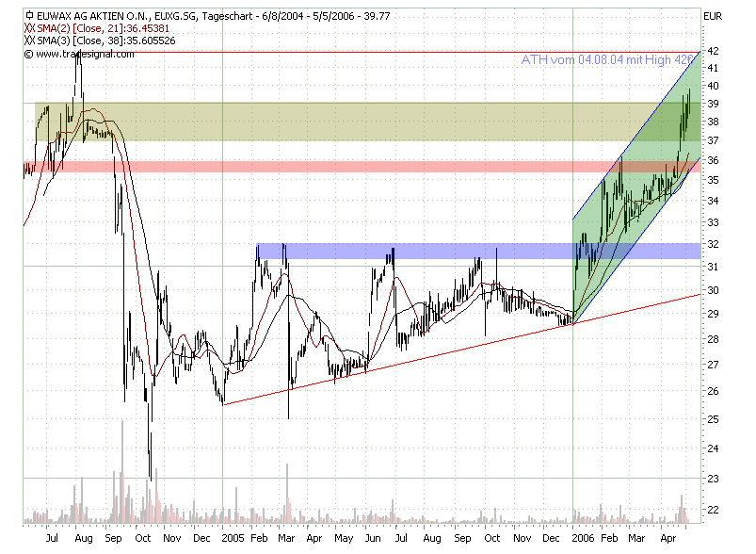Select the 29 price axis label
Screen dimensions: 756x554
[713, 314]
